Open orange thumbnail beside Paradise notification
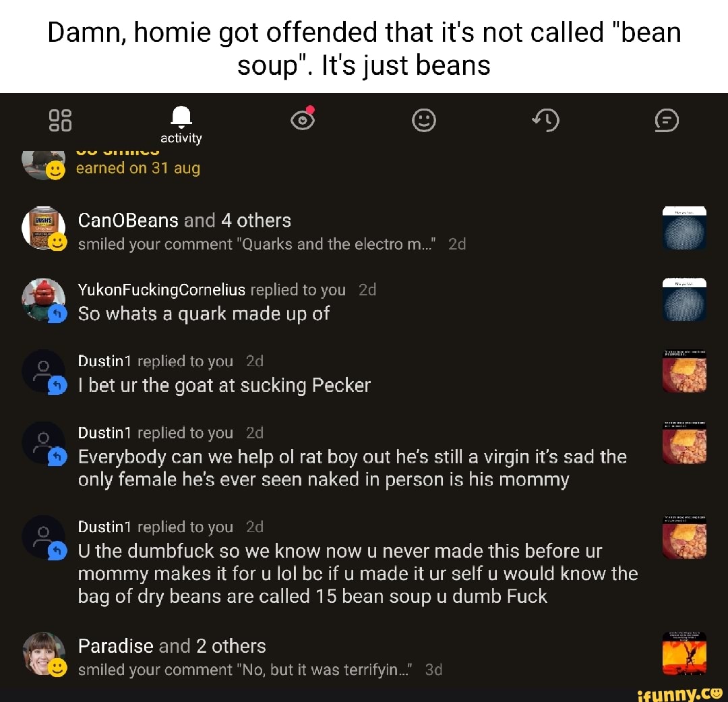The image size is (728, 702). [x=684, y=653]
